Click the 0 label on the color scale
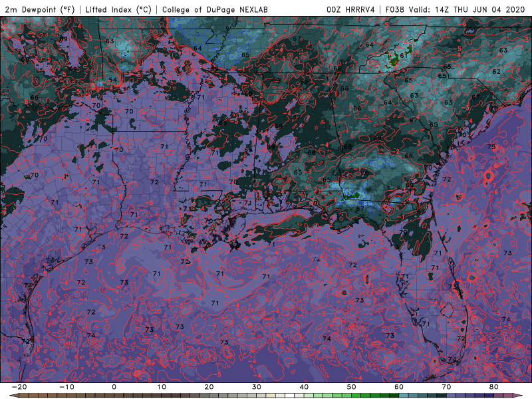The image size is (532, 399). point(114,387)
